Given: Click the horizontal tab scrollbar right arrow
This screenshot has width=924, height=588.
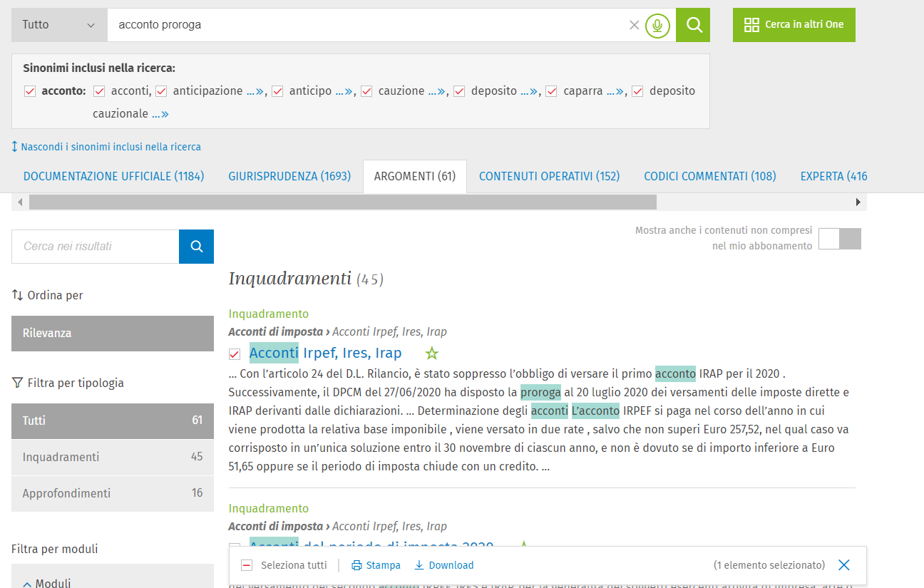Looking at the screenshot, I should pos(858,202).
